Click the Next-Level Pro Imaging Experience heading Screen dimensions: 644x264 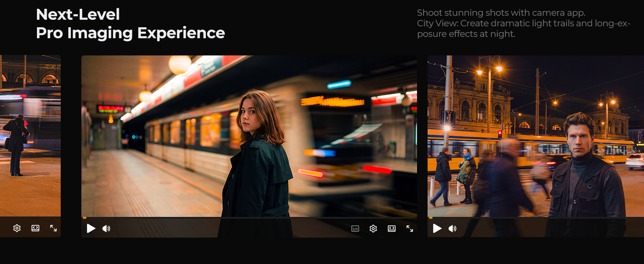(131, 24)
